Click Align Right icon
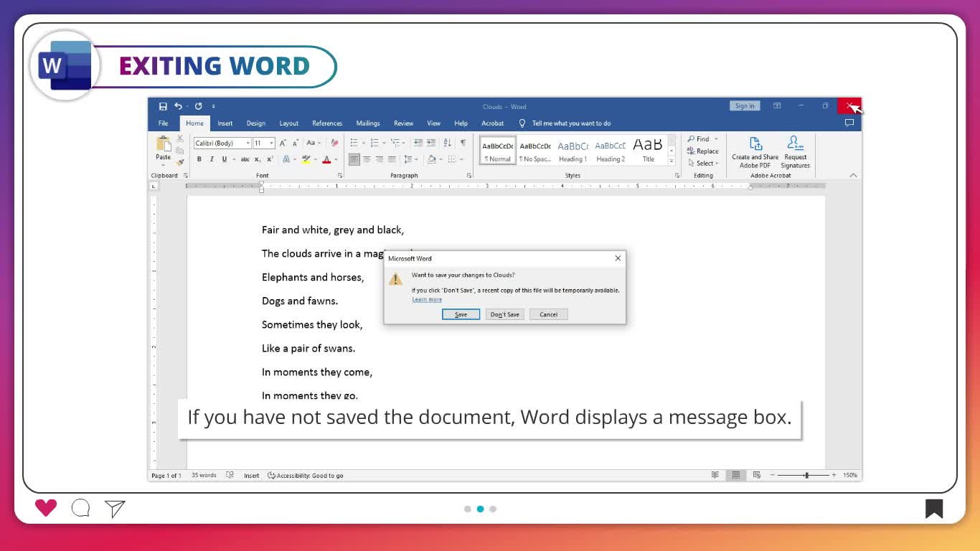Viewport: 980px width, 551px height. pyautogui.click(x=379, y=159)
